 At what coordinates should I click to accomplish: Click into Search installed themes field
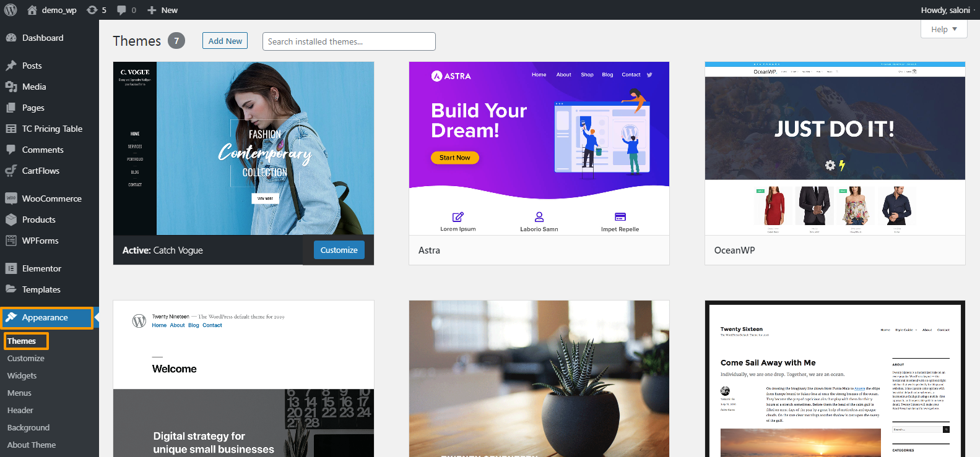pos(349,41)
